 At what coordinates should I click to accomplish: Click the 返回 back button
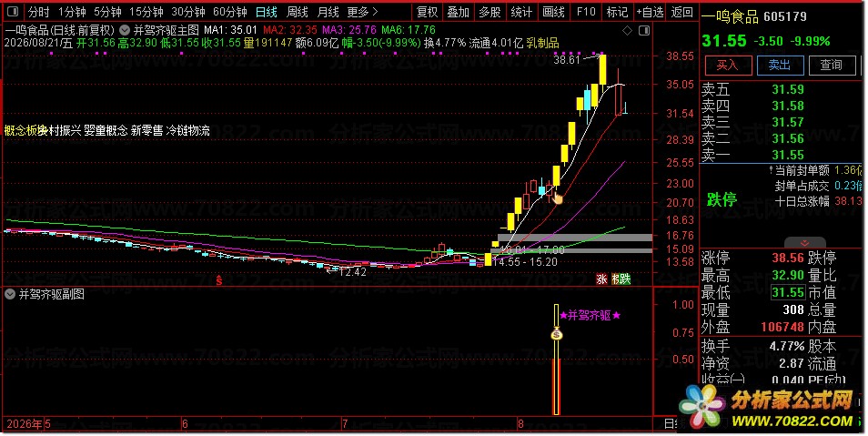[681, 12]
